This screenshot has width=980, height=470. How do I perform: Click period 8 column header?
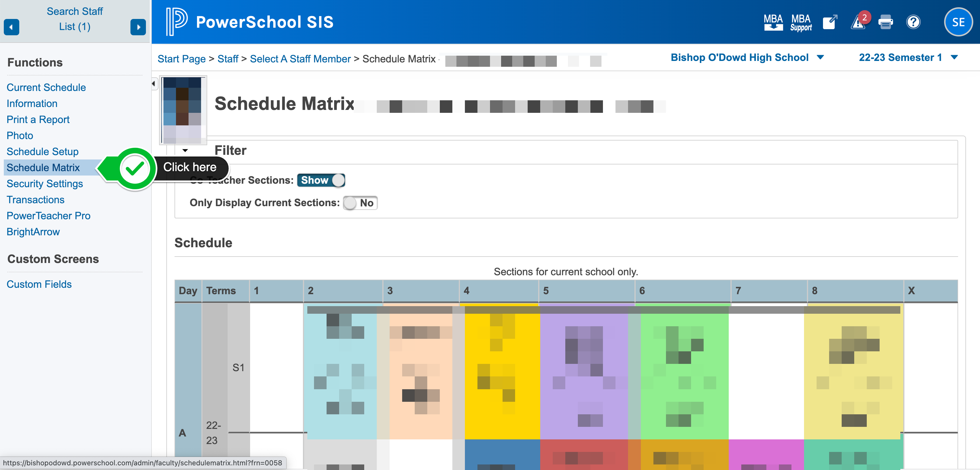click(856, 291)
